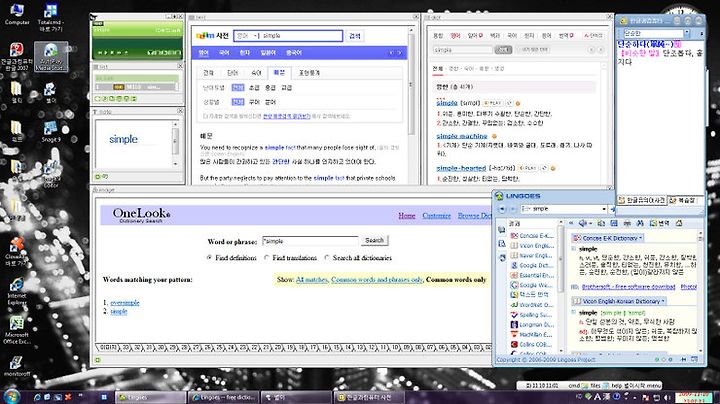The image size is (720, 404).
Task: Click the Lingoes find (binoculars) toolbar icon
Action: point(640,223)
